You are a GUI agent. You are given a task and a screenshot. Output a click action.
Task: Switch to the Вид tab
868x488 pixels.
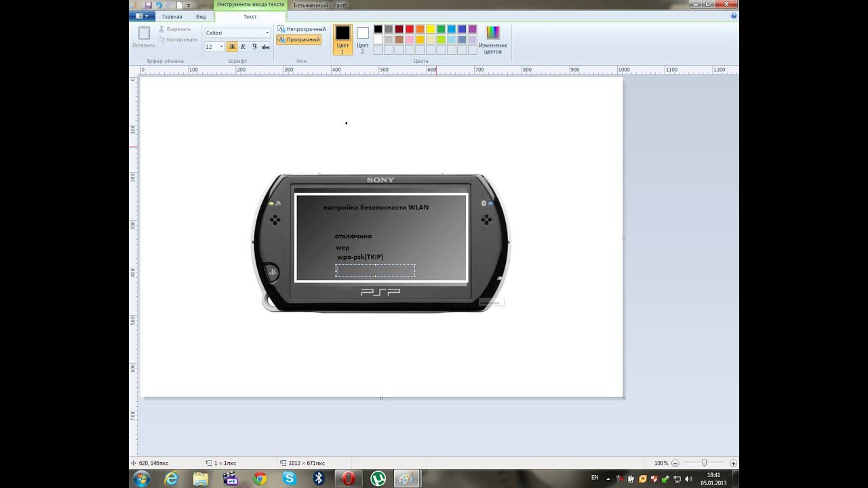pos(201,16)
